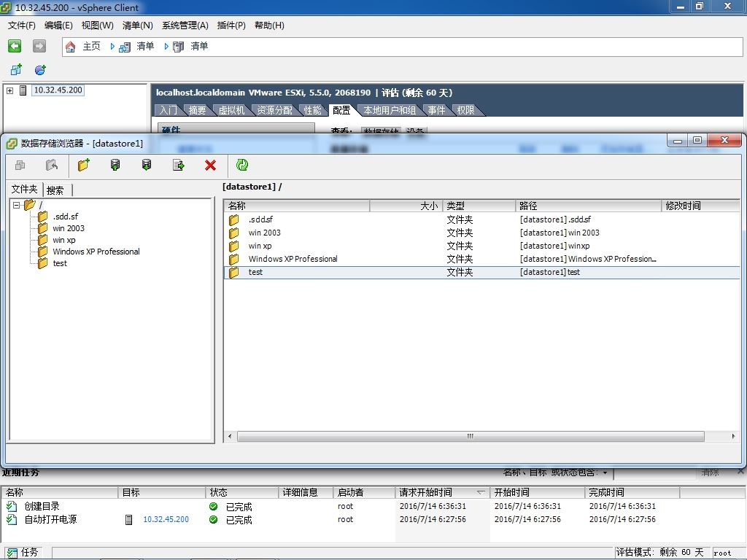This screenshot has height=560, width=747.
Task: Switch to the 资源分配 tab
Action: coord(275,111)
